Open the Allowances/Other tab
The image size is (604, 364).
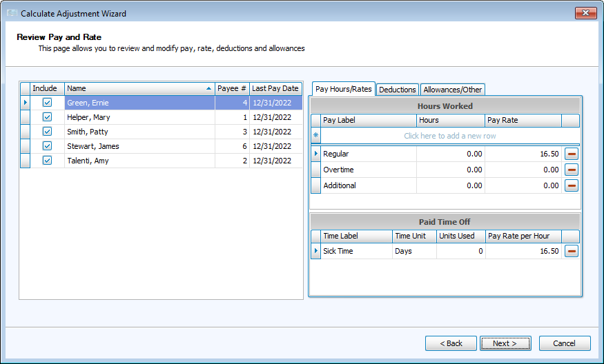(453, 90)
